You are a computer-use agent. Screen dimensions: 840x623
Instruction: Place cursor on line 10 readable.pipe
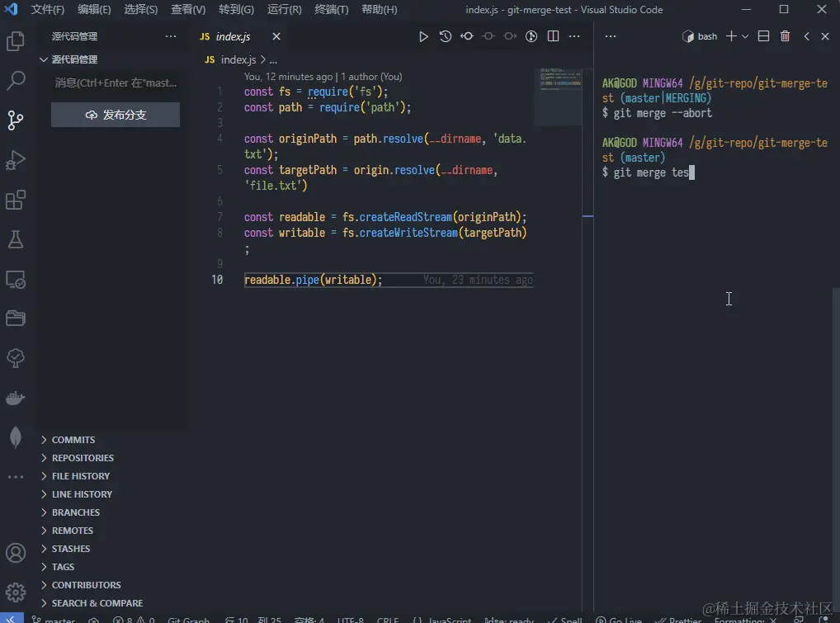pyautogui.click(x=313, y=280)
